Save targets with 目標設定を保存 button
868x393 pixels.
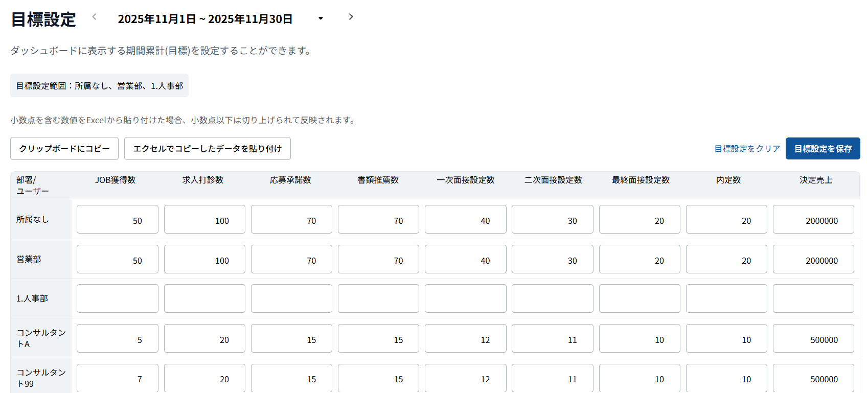coord(823,149)
